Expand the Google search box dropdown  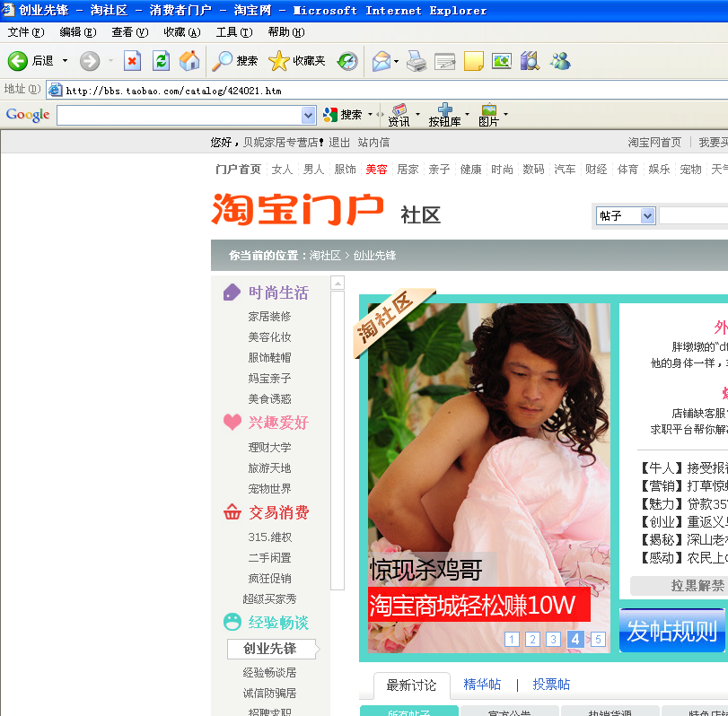tap(309, 115)
